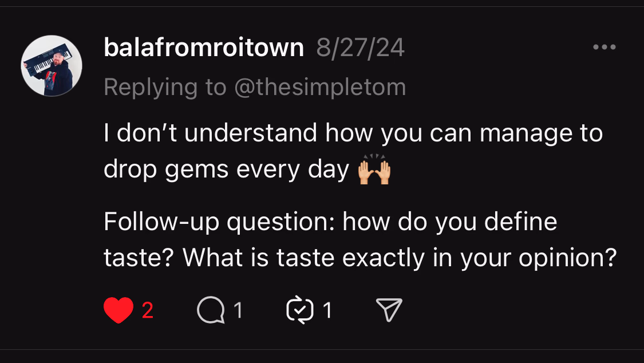The image size is (644, 363).
Task: Share post using paper plane icon
Action: coord(389,310)
